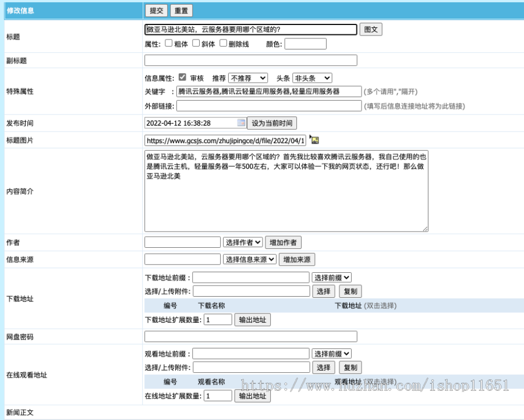Click inside the 内容简介 textarea
Image resolution: width=524 pixels, height=420 pixels.
coord(286,191)
